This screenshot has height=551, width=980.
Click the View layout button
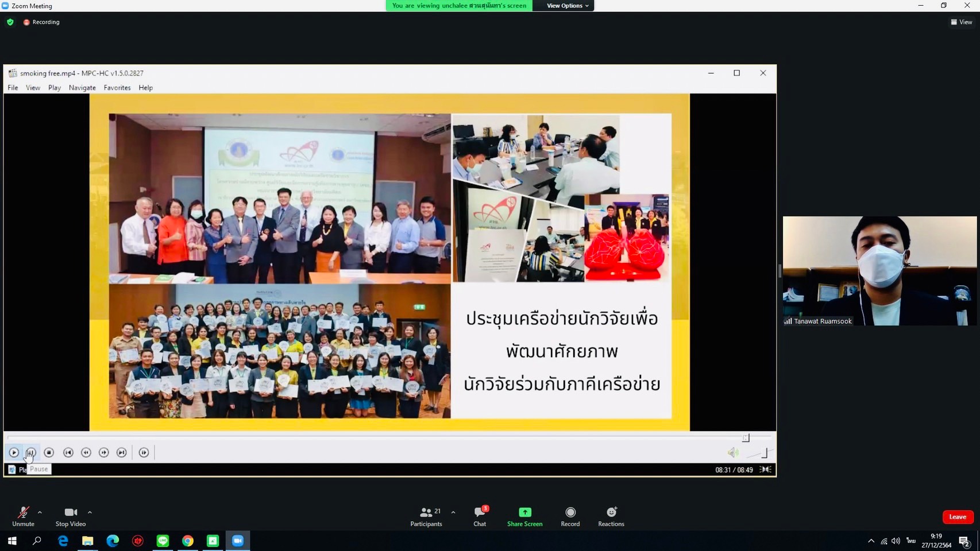962,22
